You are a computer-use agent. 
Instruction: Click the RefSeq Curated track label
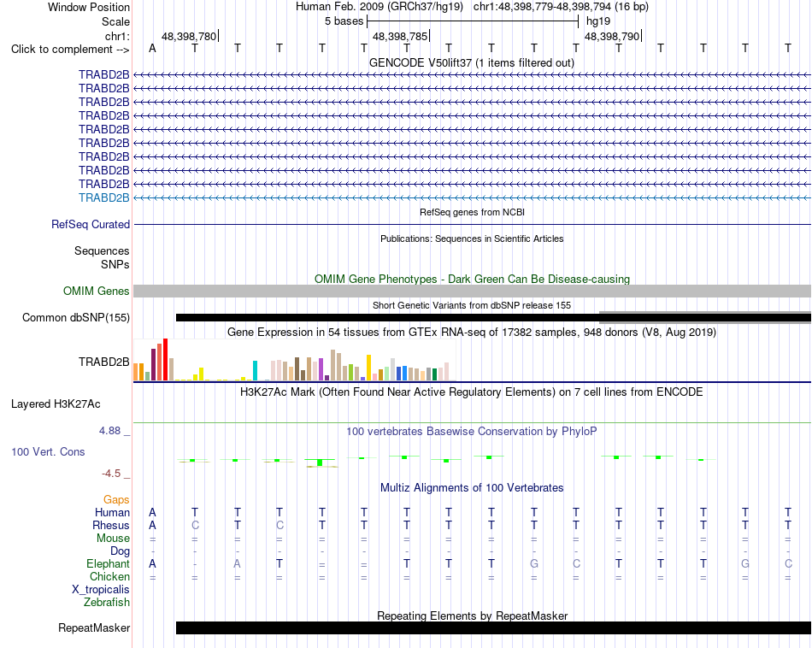91,224
